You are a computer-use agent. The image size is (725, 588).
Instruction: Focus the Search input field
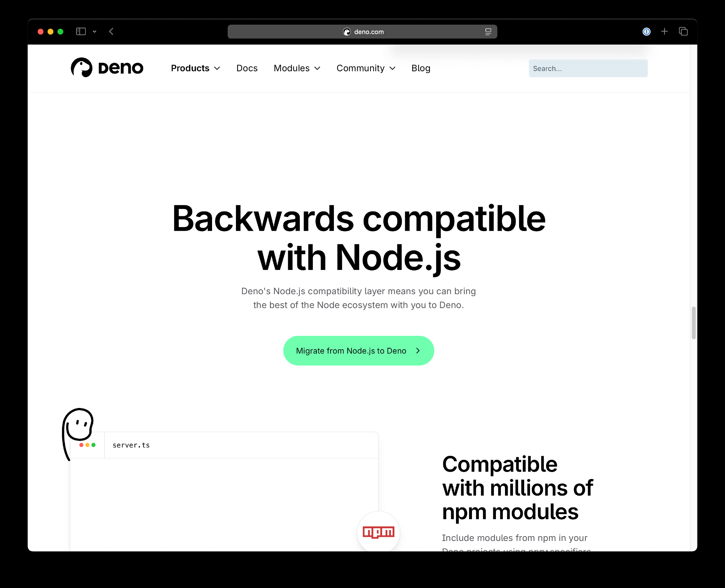[588, 68]
